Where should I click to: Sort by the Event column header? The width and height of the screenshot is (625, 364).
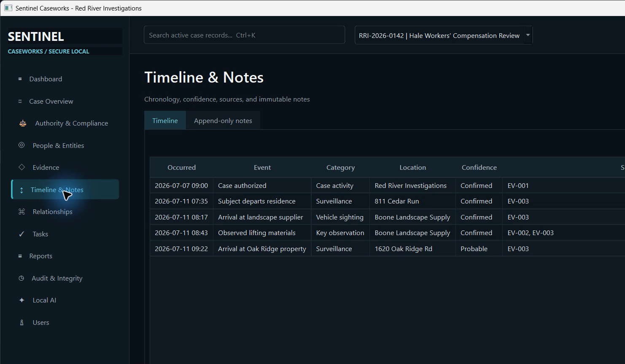click(x=262, y=167)
